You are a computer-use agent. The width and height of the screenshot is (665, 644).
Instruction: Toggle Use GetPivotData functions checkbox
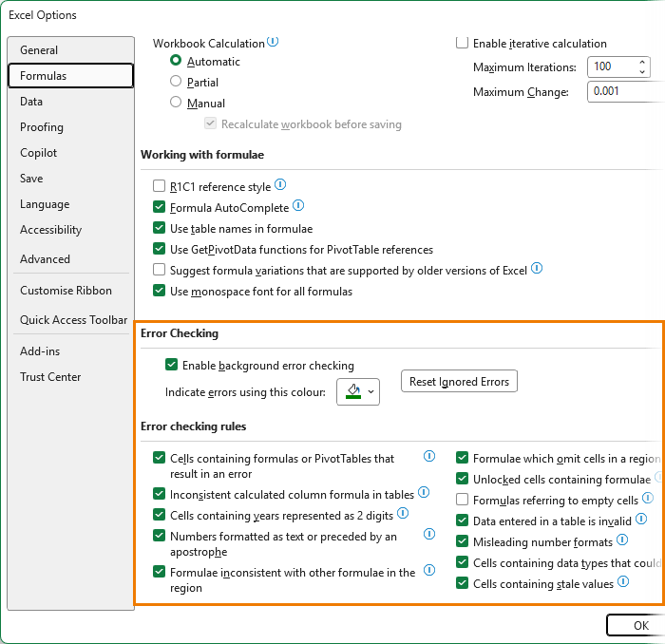[x=159, y=249]
